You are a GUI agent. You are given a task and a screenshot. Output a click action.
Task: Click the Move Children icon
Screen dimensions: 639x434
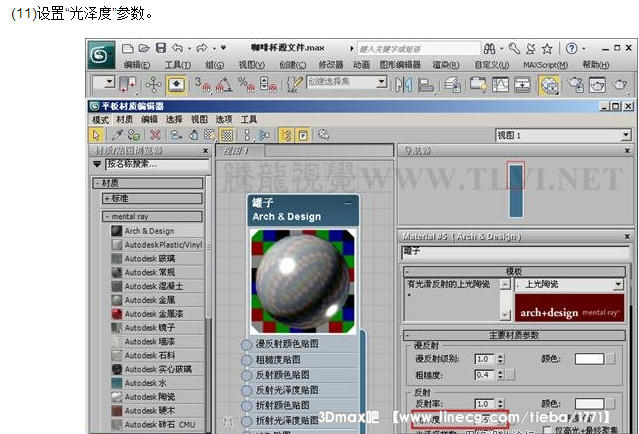pos(176,135)
